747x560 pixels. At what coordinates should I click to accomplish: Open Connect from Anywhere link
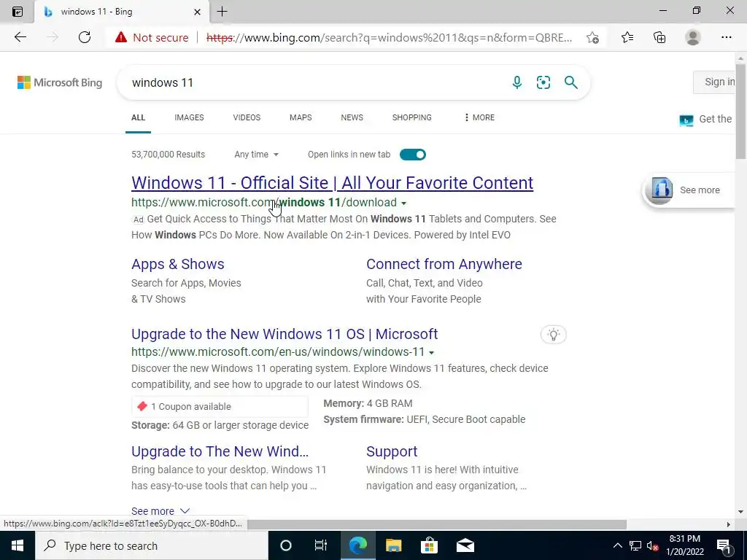coord(444,264)
